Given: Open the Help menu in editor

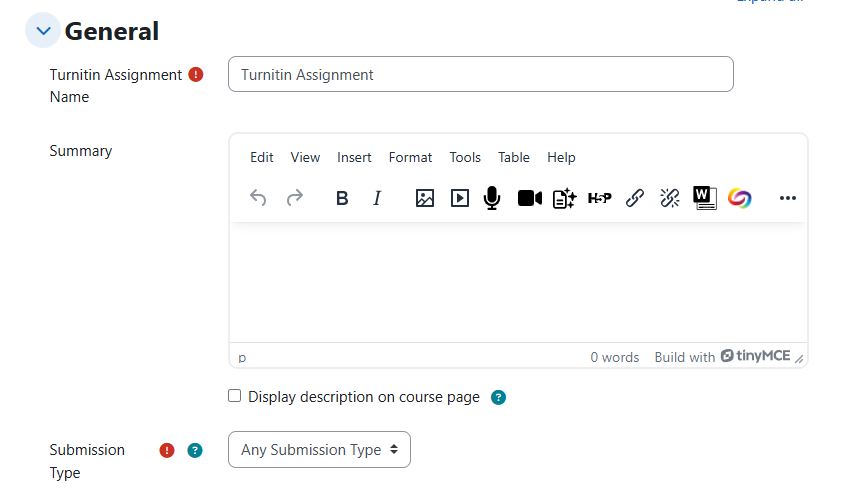Looking at the screenshot, I should 561,157.
